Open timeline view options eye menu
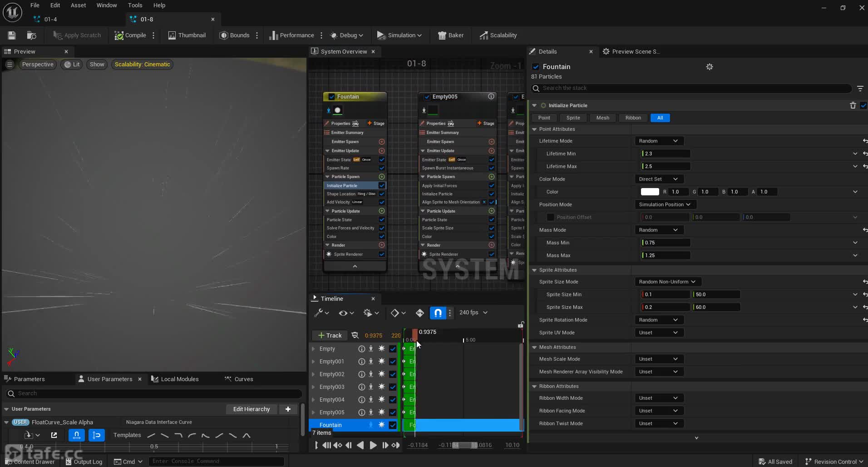 (x=346, y=313)
